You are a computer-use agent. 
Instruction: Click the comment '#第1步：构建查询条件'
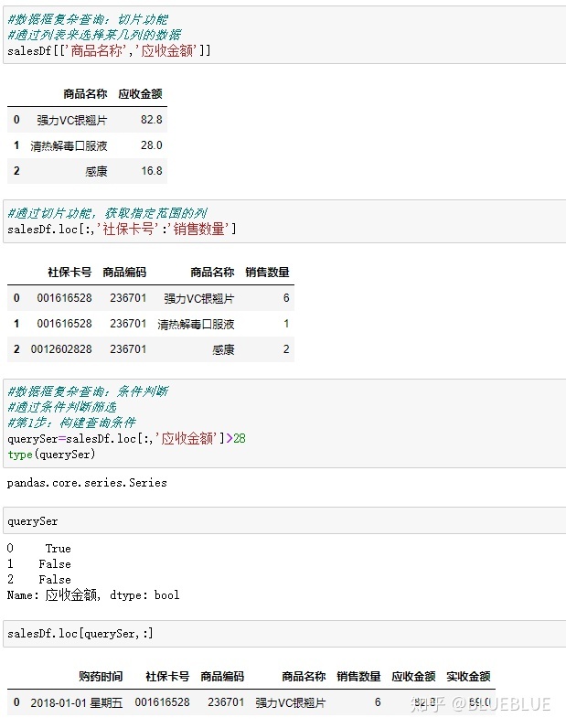[71, 423]
